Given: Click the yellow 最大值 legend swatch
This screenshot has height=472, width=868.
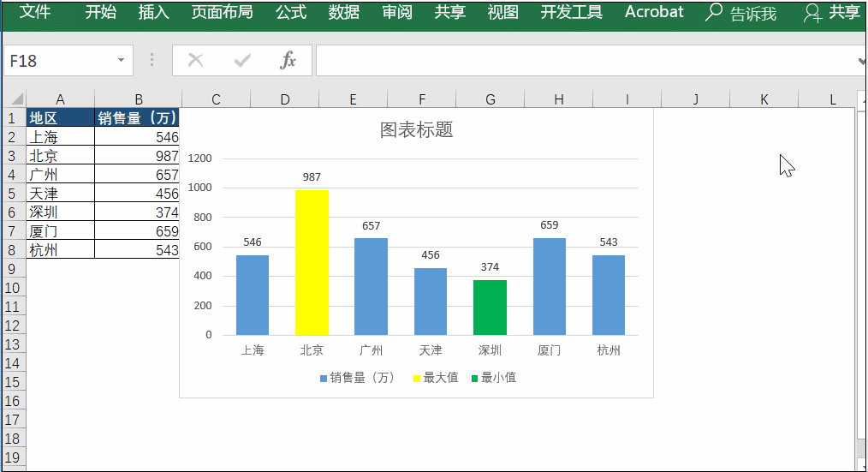Looking at the screenshot, I should click(x=417, y=379).
